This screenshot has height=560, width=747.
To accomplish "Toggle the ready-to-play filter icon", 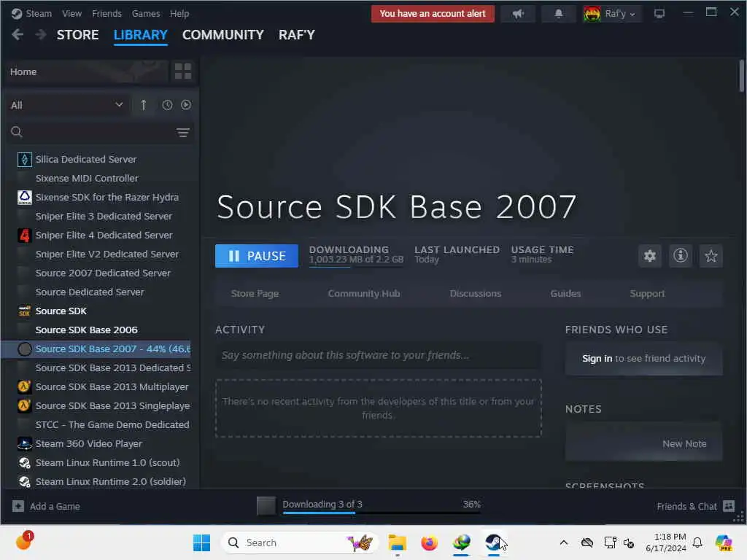I will coord(186,105).
